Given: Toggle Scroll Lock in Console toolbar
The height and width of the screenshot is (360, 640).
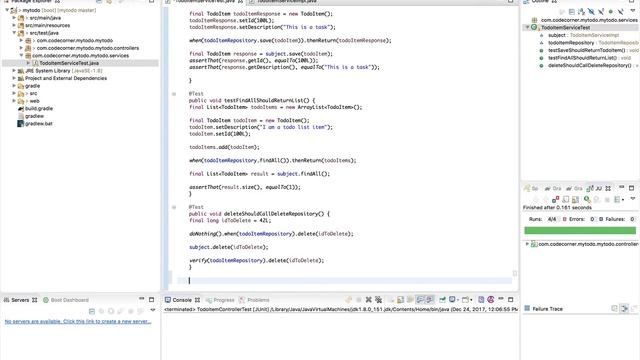Looking at the screenshot, I should (x=400, y=300).
